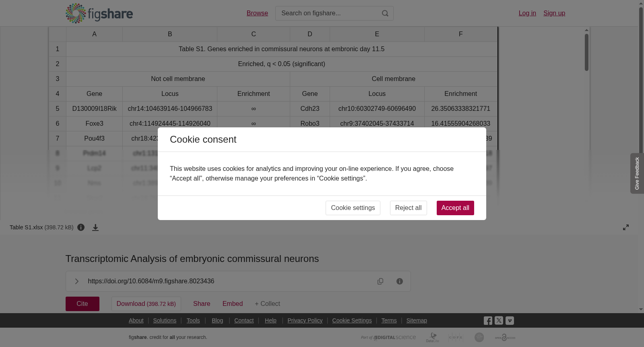This screenshot has width=644, height=347.
Task: Click the Digital Science logo
Action: coord(388,337)
